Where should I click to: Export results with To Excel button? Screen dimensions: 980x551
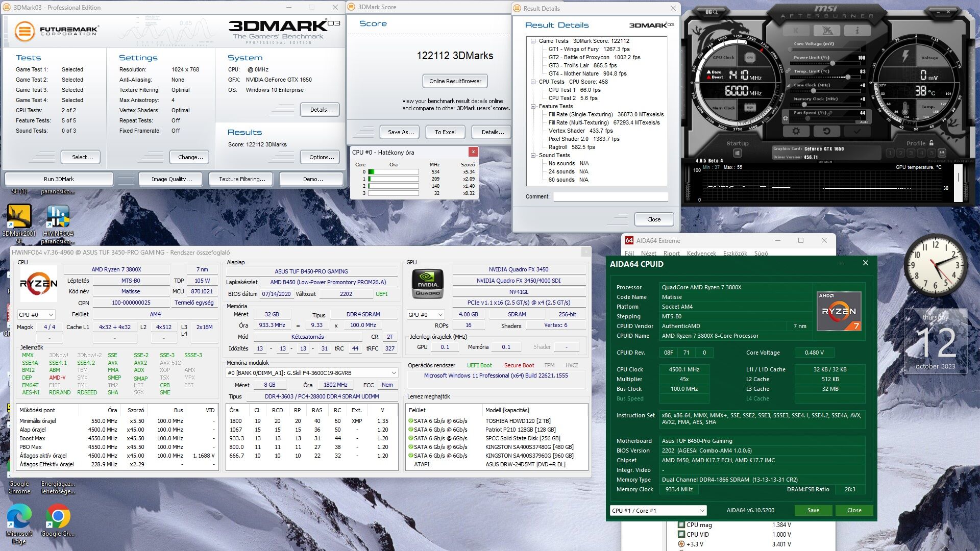pyautogui.click(x=445, y=132)
